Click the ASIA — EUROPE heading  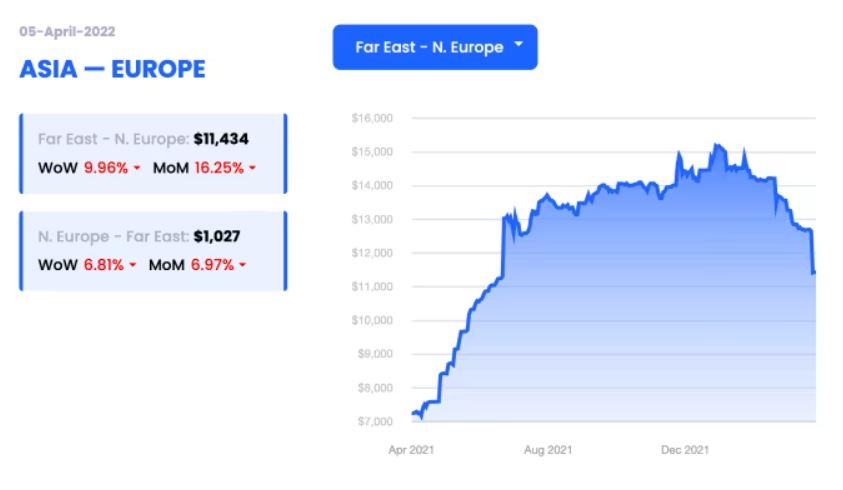(x=112, y=69)
